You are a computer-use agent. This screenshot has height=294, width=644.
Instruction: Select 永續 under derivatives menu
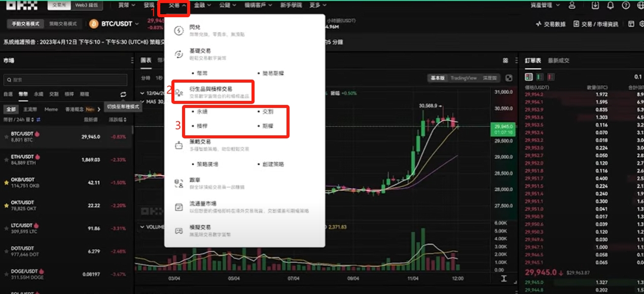[199, 111]
